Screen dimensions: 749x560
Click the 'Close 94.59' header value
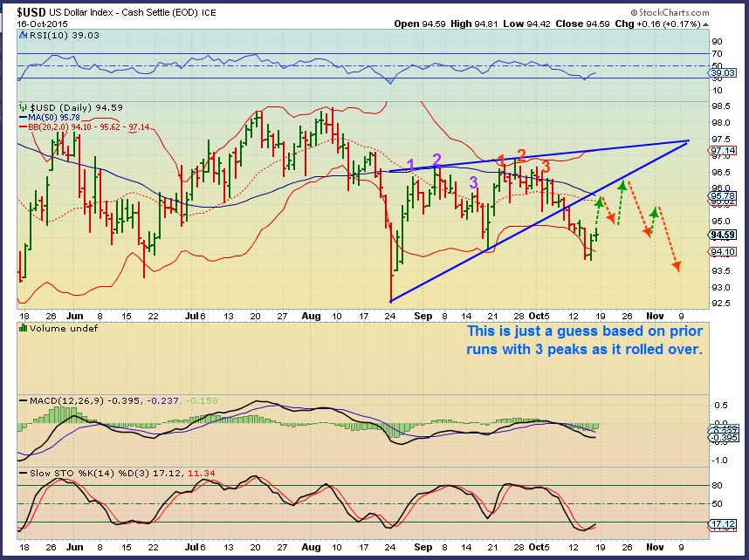pos(582,24)
